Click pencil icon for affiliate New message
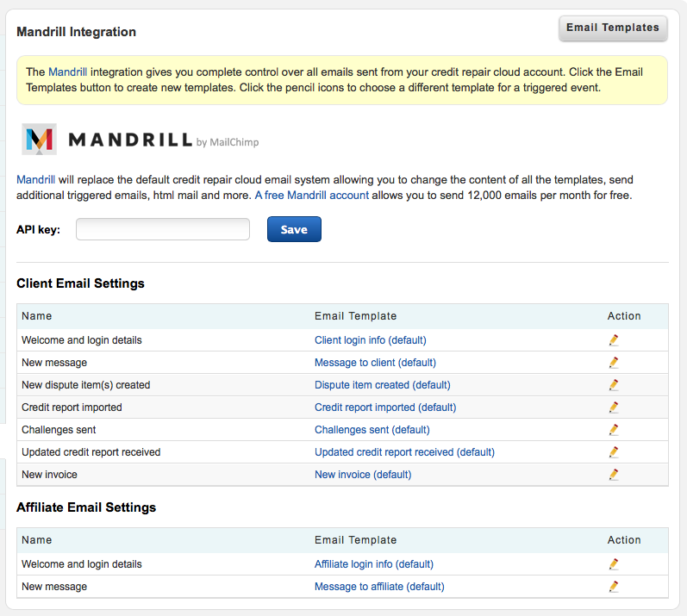 click(614, 586)
